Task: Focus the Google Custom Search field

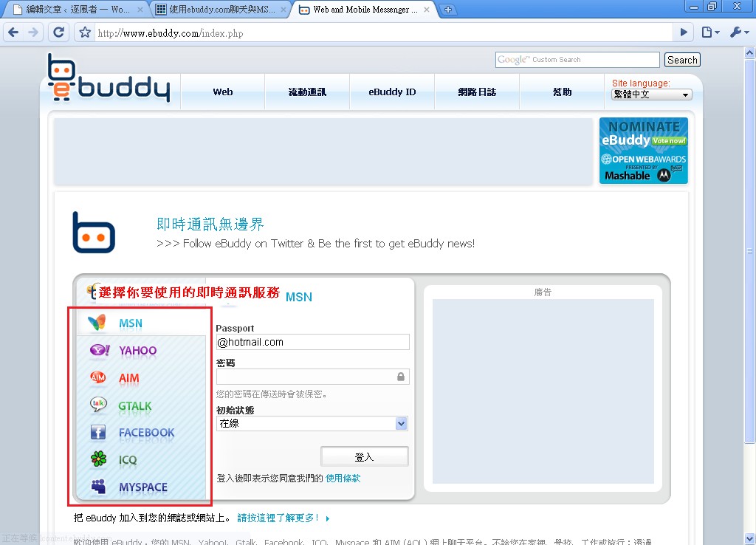Action: click(x=577, y=60)
